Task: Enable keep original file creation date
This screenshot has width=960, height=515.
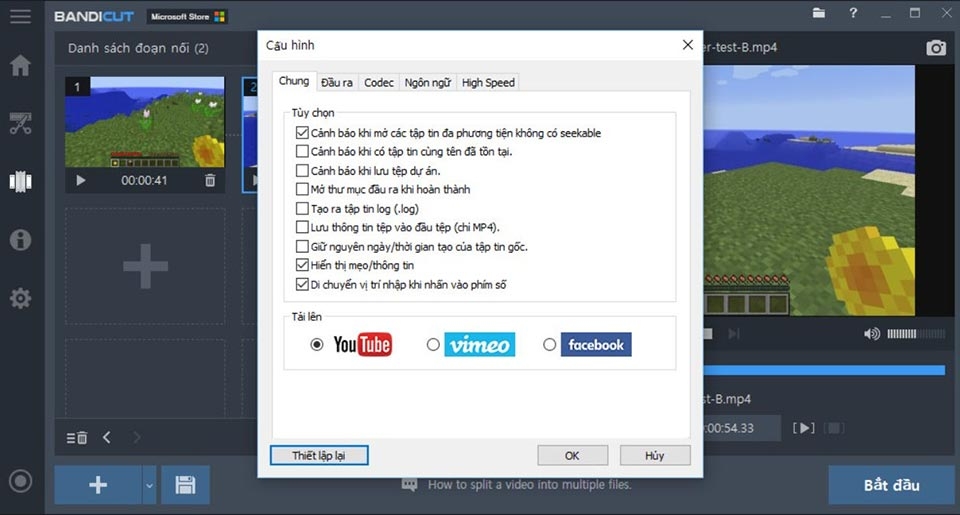Action: [302, 246]
